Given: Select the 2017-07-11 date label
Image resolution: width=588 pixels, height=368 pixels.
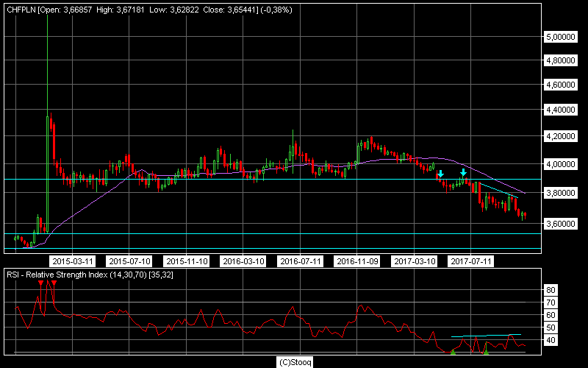Looking at the screenshot, I should pyautogui.click(x=471, y=261).
